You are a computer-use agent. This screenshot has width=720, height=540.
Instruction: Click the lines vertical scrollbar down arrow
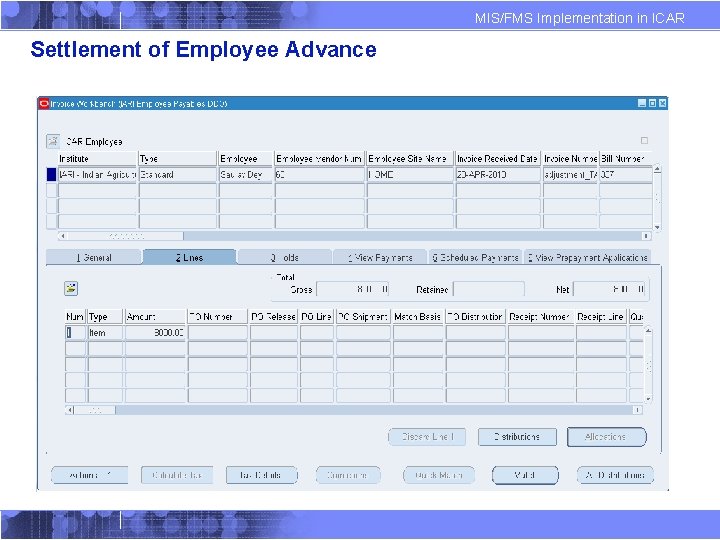648,399
